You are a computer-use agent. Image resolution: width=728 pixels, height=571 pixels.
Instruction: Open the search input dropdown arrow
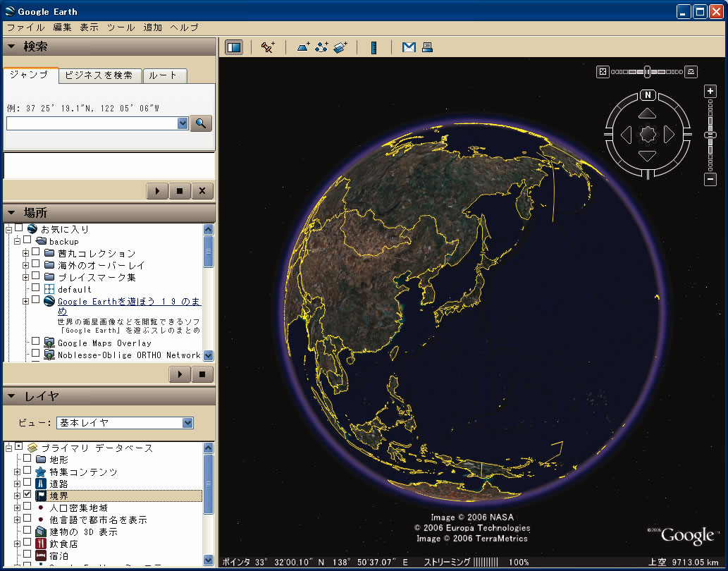183,123
